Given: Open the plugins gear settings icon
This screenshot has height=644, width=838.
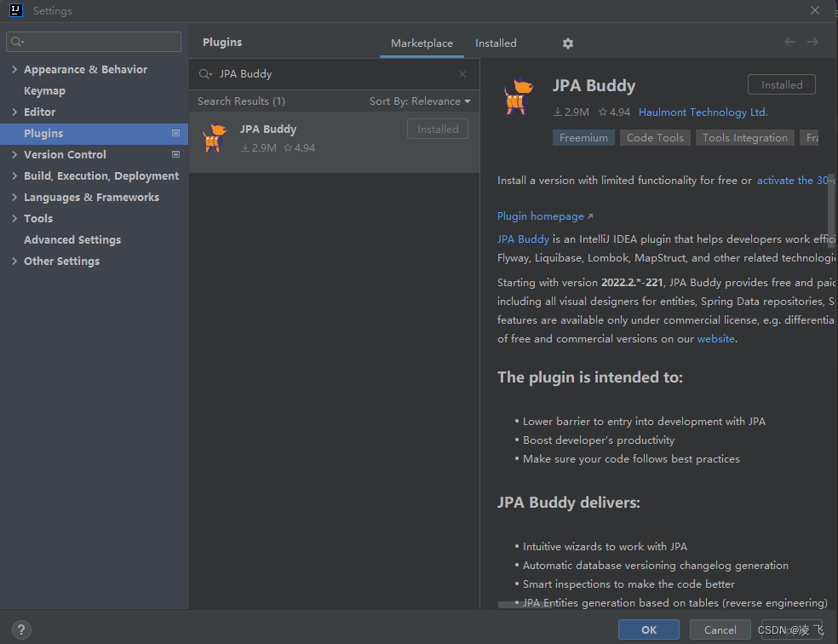Looking at the screenshot, I should tap(567, 43).
